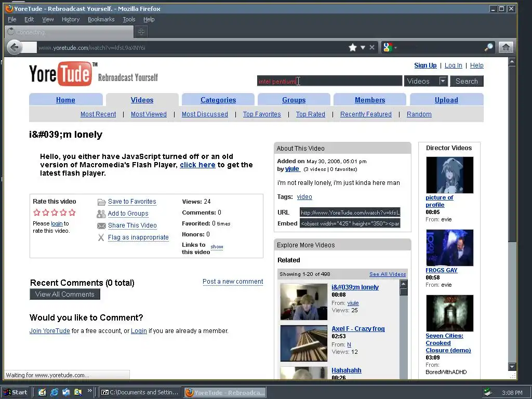Open the address bar history dropdown arrow
The width and height of the screenshot is (532, 399).
tap(363, 47)
